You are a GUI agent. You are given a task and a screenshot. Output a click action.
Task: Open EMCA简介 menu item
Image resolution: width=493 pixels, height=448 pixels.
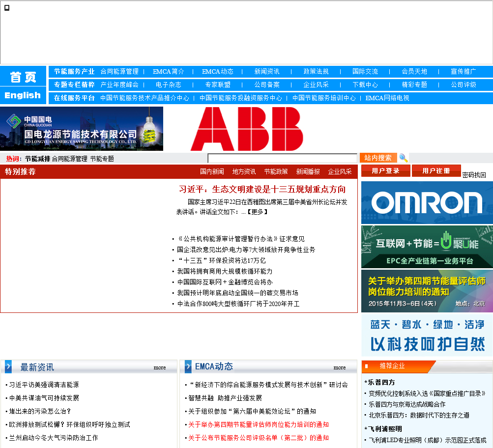click(x=168, y=72)
